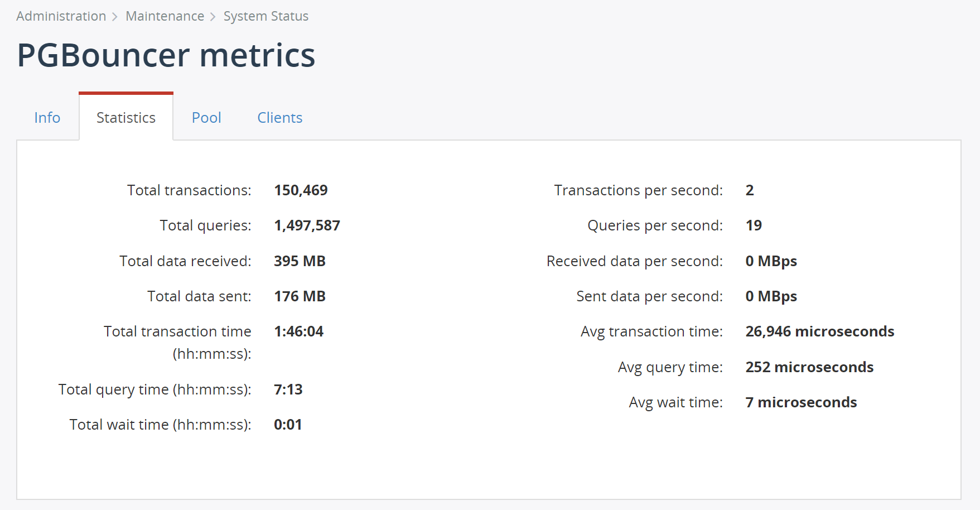Click the PGBouncer metrics page heading
This screenshot has width=980, height=510.
[166, 55]
